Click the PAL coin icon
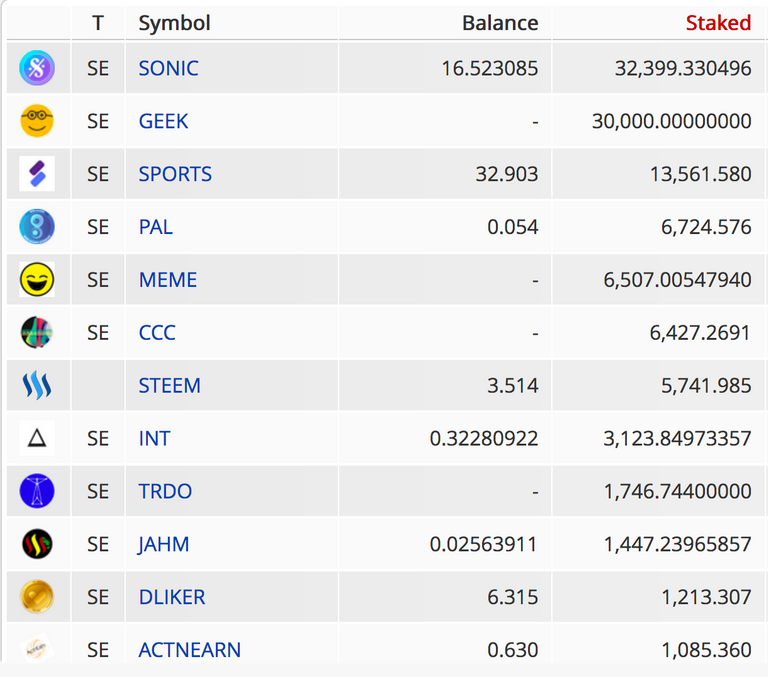The height and width of the screenshot is (677, 768). pyautogui.click(x=37, y=226)
